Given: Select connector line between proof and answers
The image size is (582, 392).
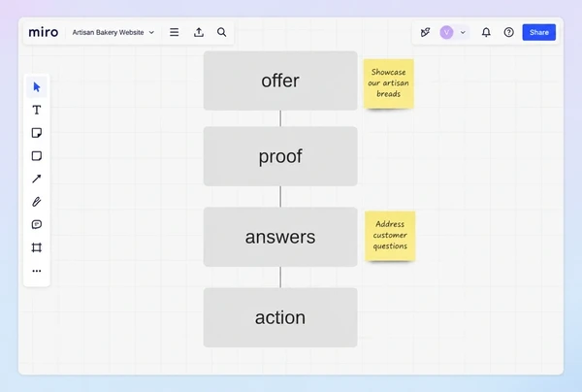Looking at the screenshot, I should (280, 197).
